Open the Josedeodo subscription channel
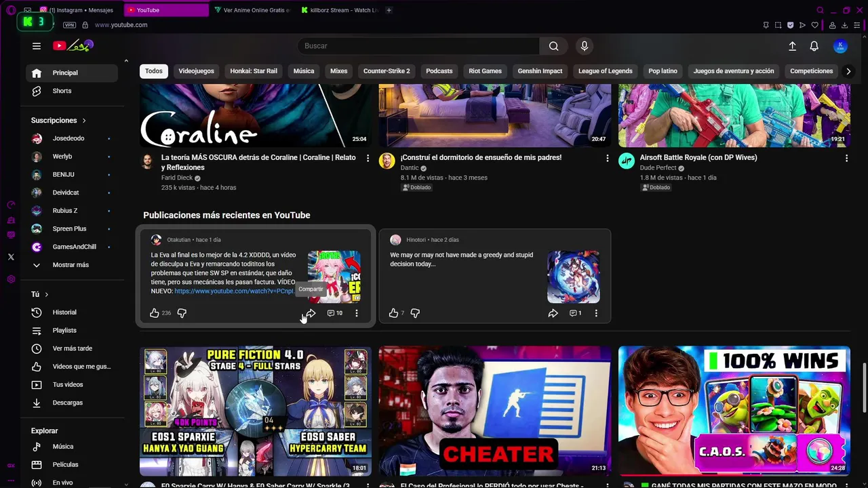868x488 pixels. 71,138
